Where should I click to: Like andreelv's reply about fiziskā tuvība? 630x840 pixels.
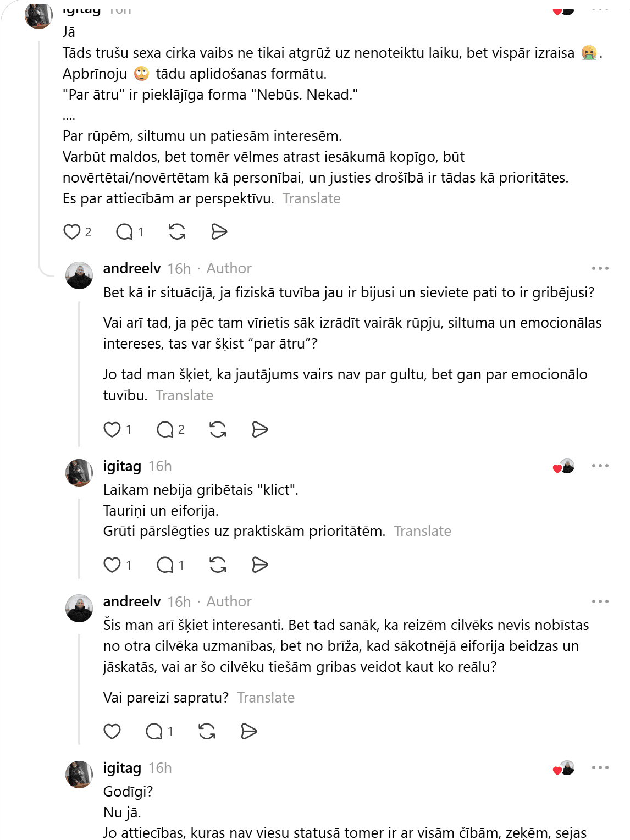(x=112, y=429)
